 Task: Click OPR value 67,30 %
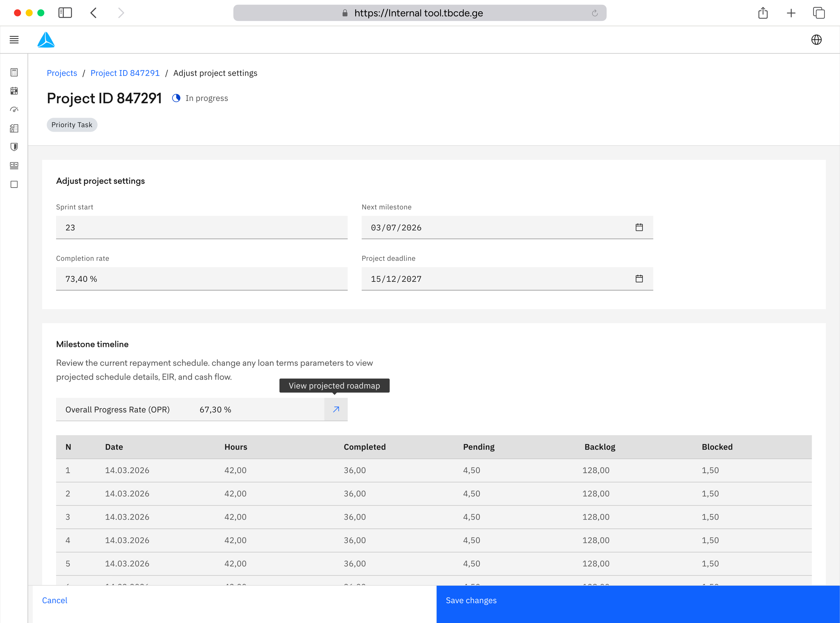pos(215,410)
